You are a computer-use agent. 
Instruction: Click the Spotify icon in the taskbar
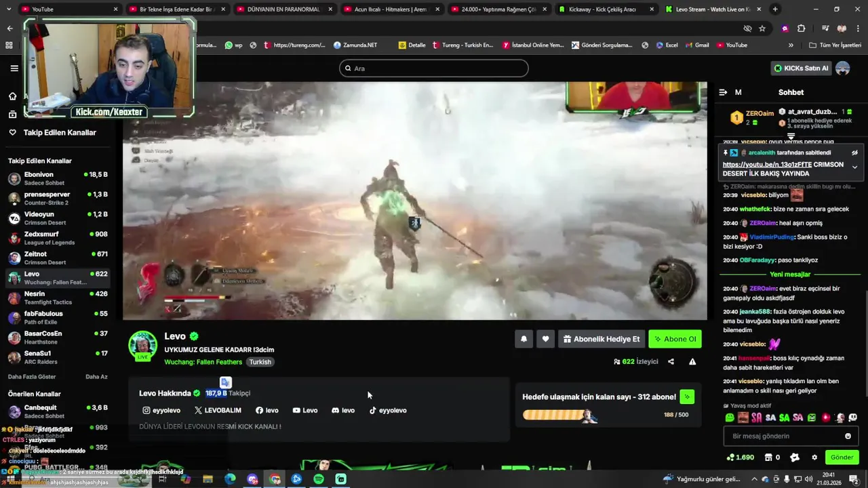[x=319, y=479]
